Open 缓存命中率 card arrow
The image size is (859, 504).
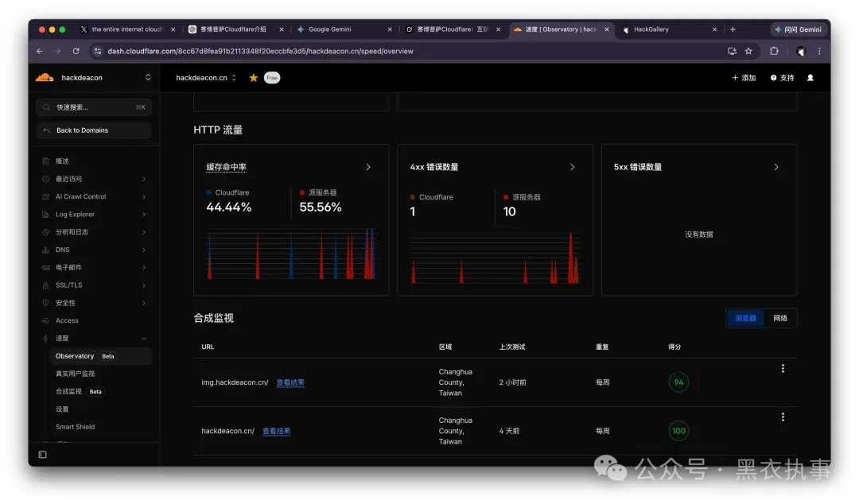368,167
